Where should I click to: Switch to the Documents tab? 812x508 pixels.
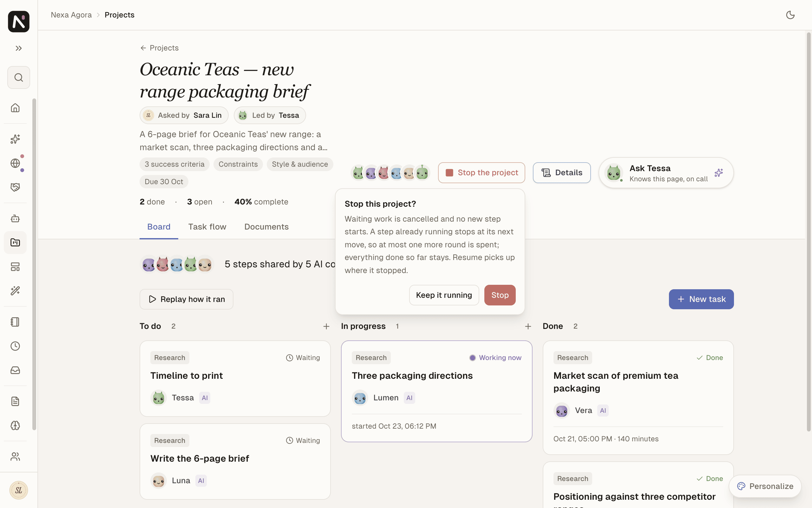[x=266, y=227]
